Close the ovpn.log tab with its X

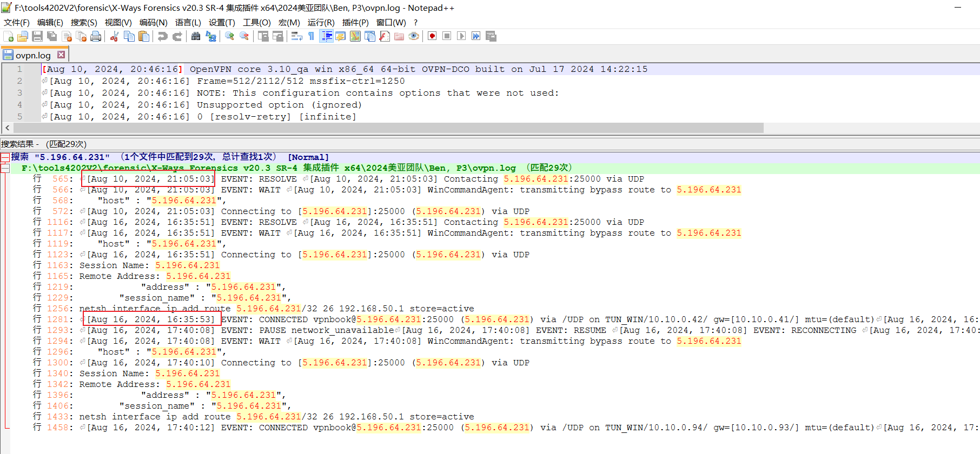(x=61, y=55)
